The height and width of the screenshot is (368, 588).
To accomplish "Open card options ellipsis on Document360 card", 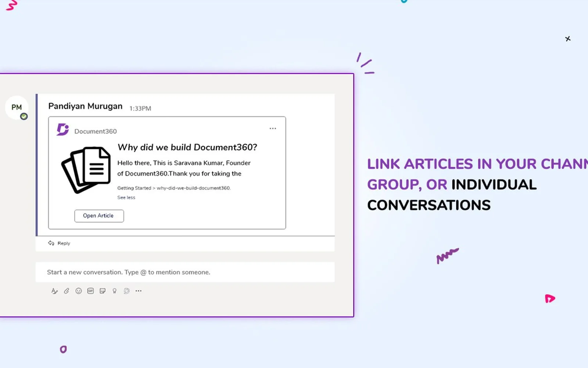I will 273,128.
